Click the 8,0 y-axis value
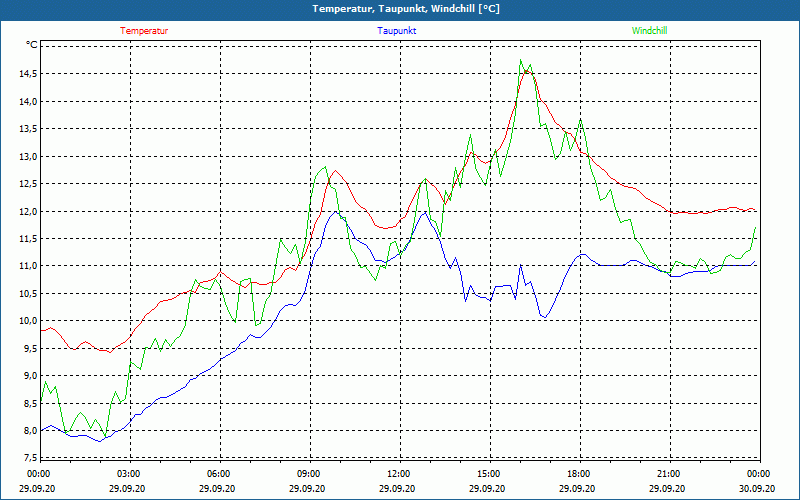The image size is (800, 500). tap(30, 431)
